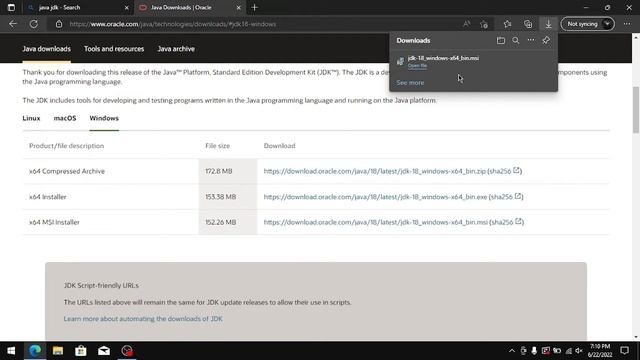Refresh the Oracle downloads page
The width and height of the screenshot is (640, 360).
pyautogui.click(x=34, y=24)
